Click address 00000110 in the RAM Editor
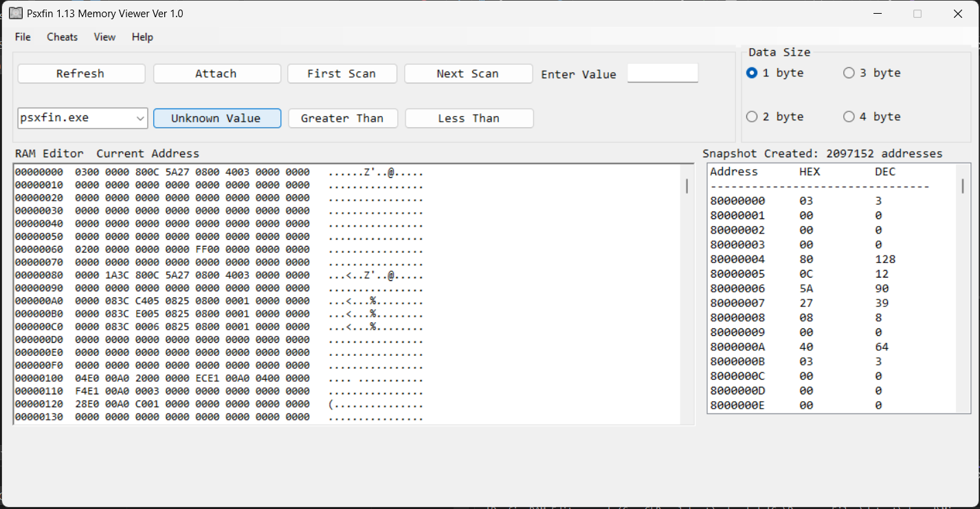This screenshot has height=509, width=980. click(x=39, y=391)
